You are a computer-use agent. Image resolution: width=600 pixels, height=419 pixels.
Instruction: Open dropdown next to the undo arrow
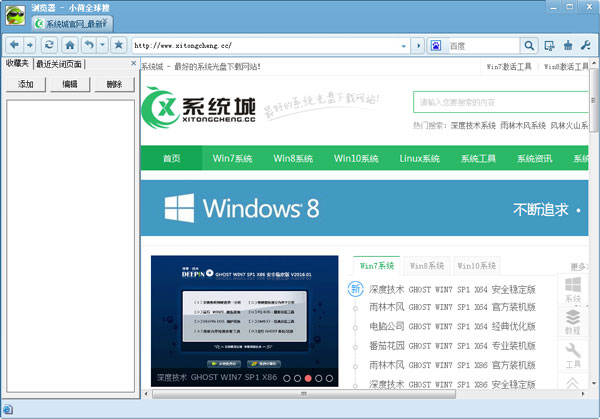click(x=103, y=45)
